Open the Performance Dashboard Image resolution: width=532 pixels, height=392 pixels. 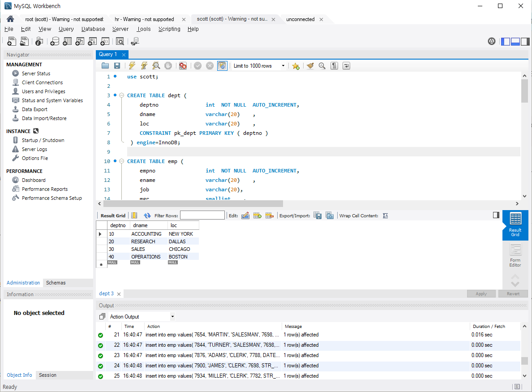point(34,180)
